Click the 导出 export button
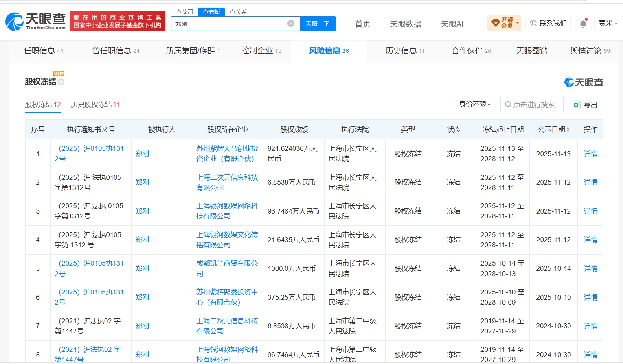The image size is (623, 364). 586,105
